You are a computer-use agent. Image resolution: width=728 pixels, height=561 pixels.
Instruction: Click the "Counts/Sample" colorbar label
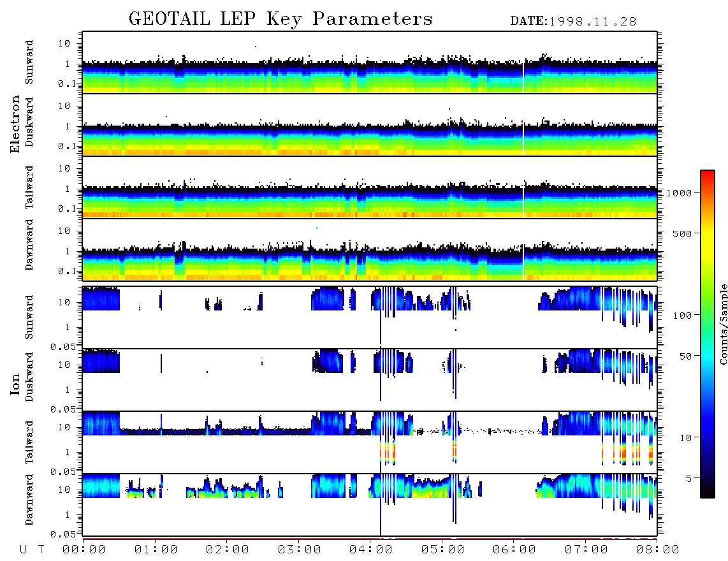point(723,324)
